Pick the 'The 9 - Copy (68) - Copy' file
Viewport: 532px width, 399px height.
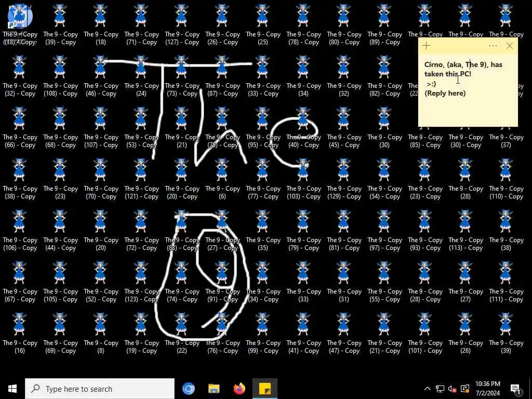tap(60, 128)
